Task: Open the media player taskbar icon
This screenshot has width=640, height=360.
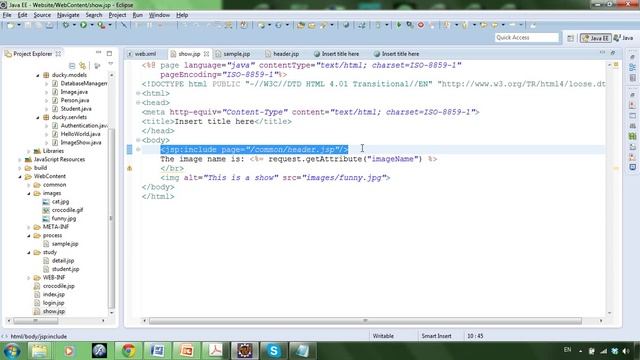Action: point(69,351)
